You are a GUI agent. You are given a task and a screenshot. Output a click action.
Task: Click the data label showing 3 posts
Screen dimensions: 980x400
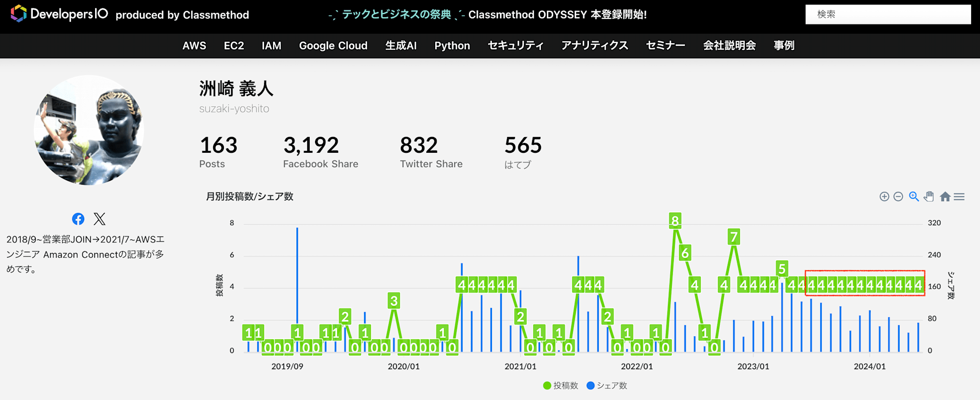click(394, 301)
